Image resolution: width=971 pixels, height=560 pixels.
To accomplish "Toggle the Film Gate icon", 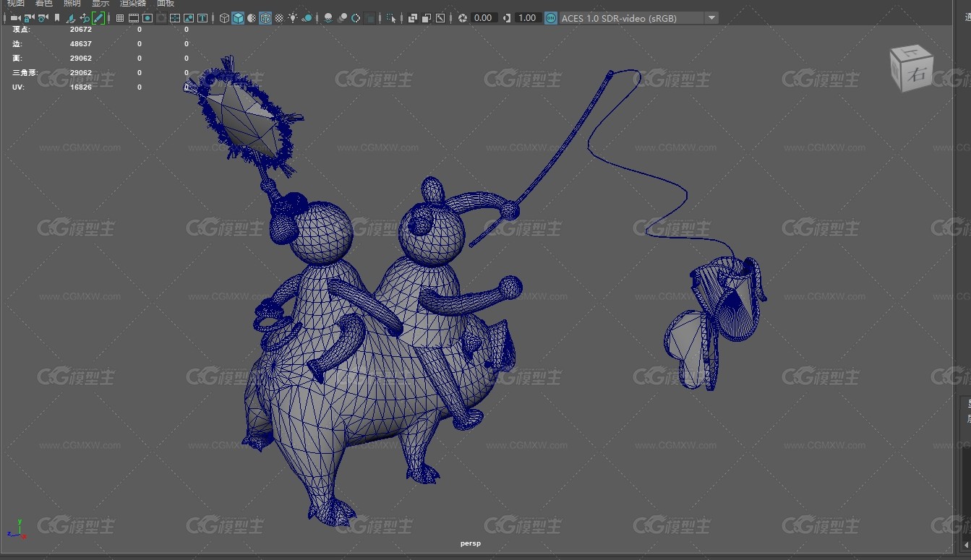I will tap(134, 18).
